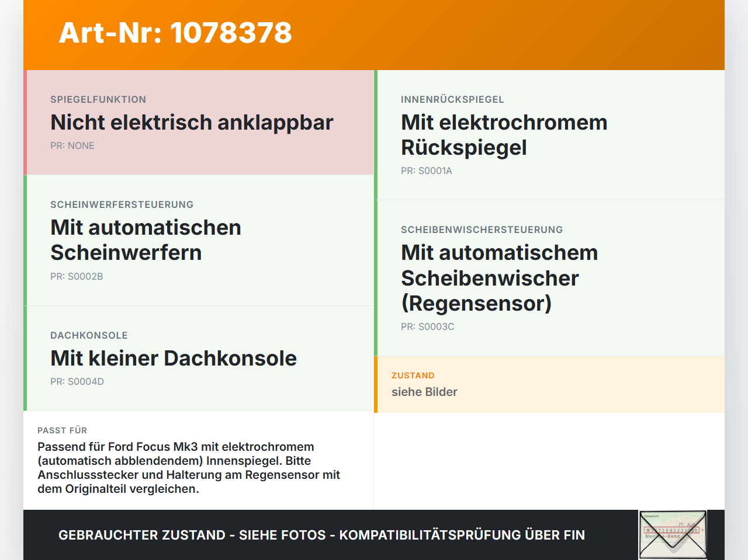The width and height of the screenshot is (748, 560).
Task: Click the INNENRÜCKSPIEGEL label
Action: click(x=452, y=99)
